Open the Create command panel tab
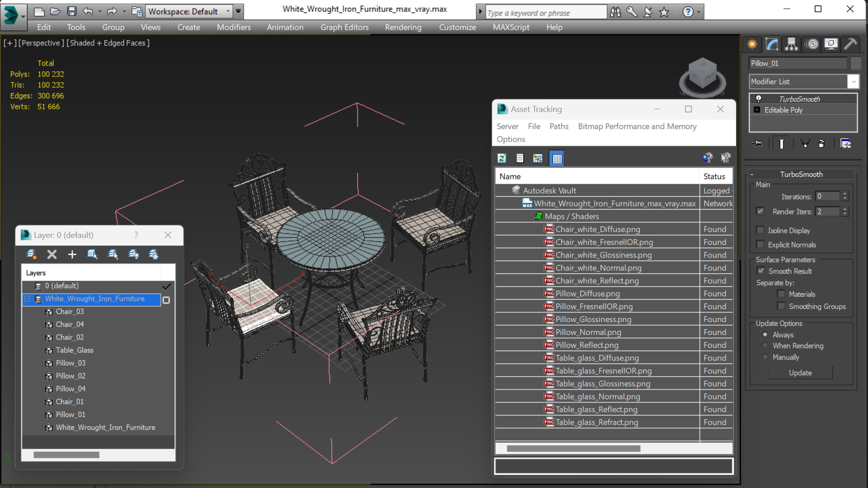868x488 pixels. coord(752,44)
